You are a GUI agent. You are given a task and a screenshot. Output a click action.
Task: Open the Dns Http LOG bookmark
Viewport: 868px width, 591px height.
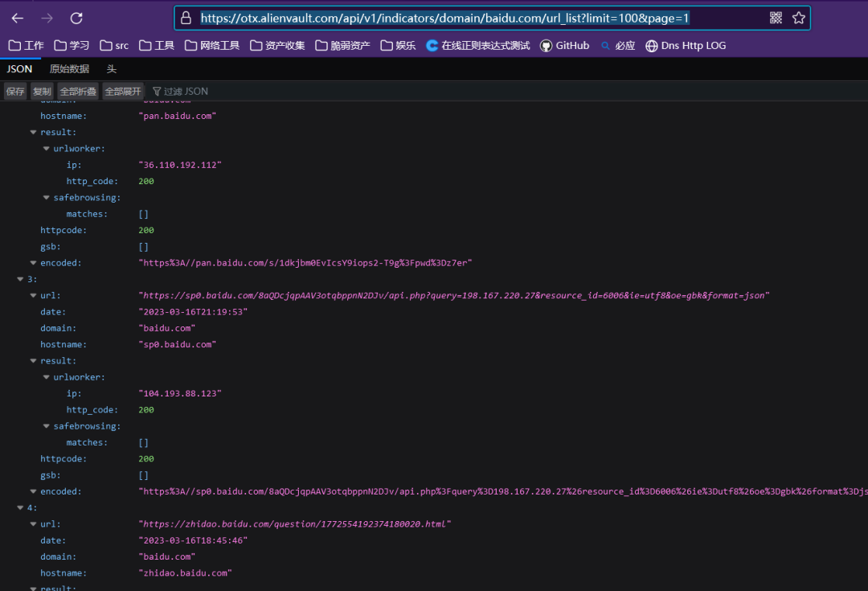(x=686, y=45)
